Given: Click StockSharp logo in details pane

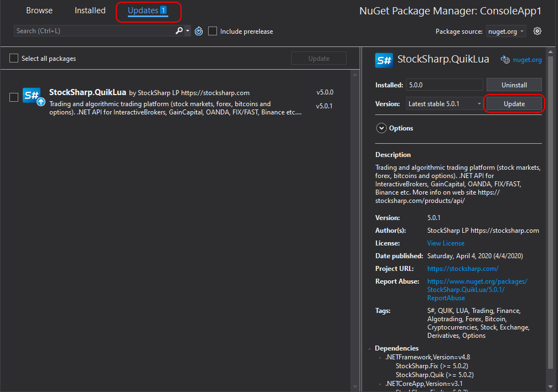Looking at the screenshot, I should tap(384, 60).
